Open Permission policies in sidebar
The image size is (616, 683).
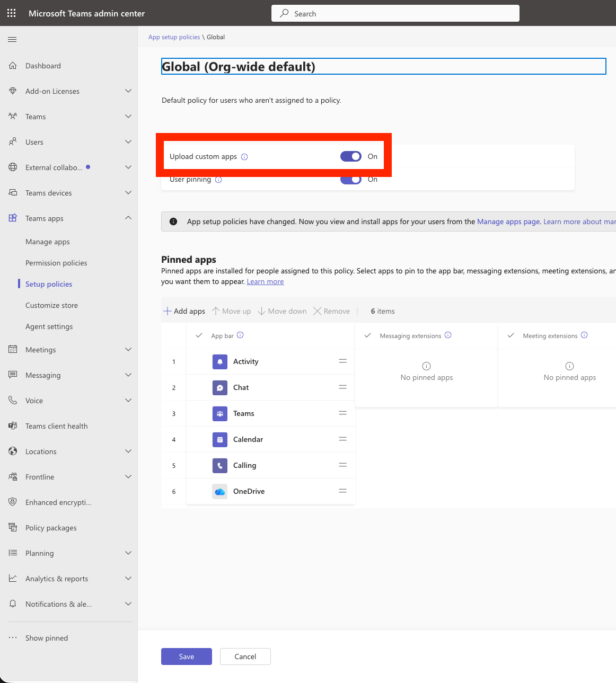click(56, 263)
